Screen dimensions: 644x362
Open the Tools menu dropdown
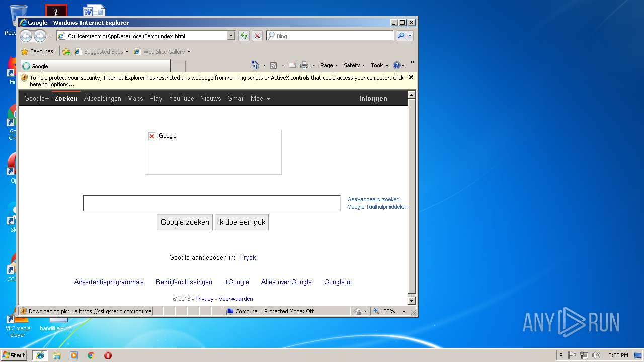tap(380, 65)
